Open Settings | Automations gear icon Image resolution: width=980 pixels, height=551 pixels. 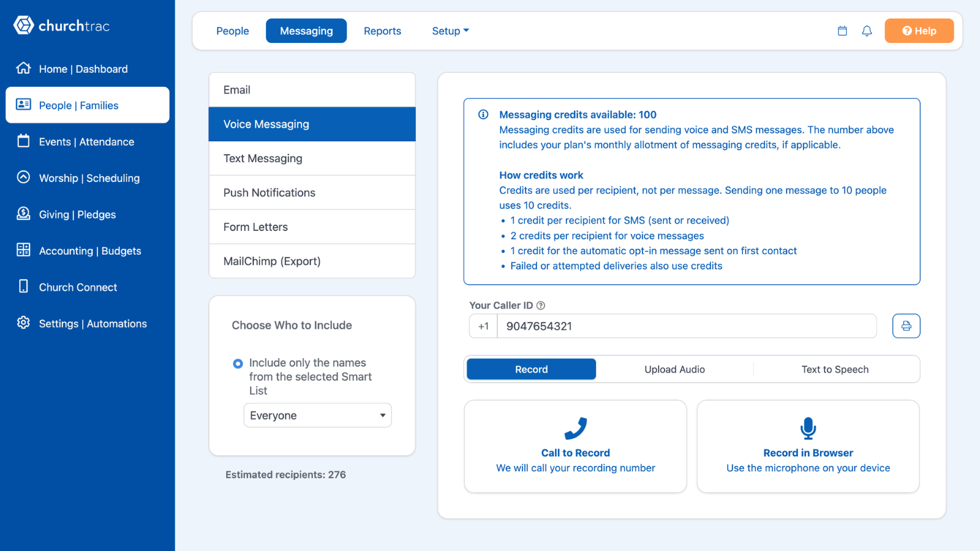point(23,323)
